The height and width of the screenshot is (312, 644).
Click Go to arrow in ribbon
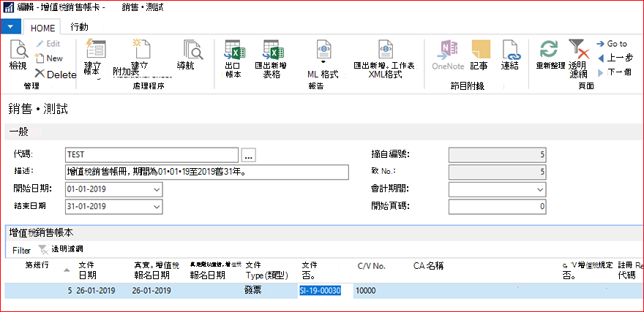612,44
